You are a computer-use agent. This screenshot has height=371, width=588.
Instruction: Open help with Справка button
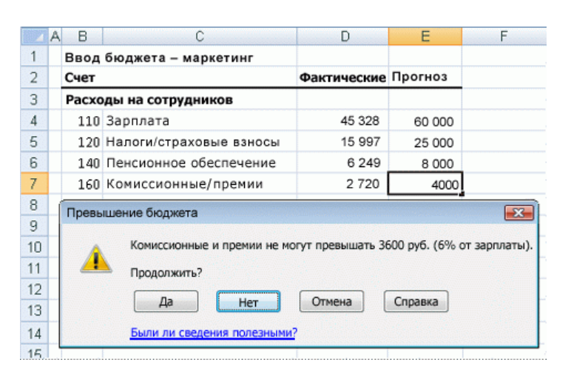(416, 302)
